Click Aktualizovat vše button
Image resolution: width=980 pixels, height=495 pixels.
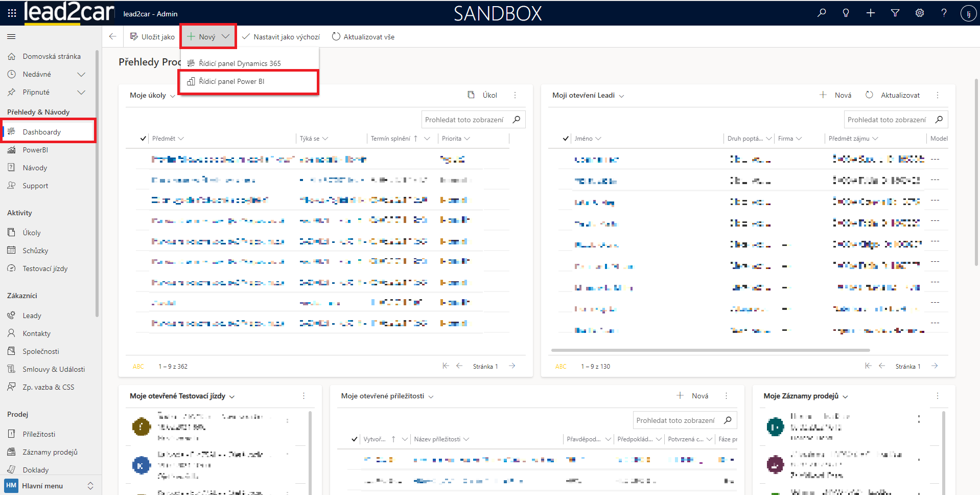363,37
